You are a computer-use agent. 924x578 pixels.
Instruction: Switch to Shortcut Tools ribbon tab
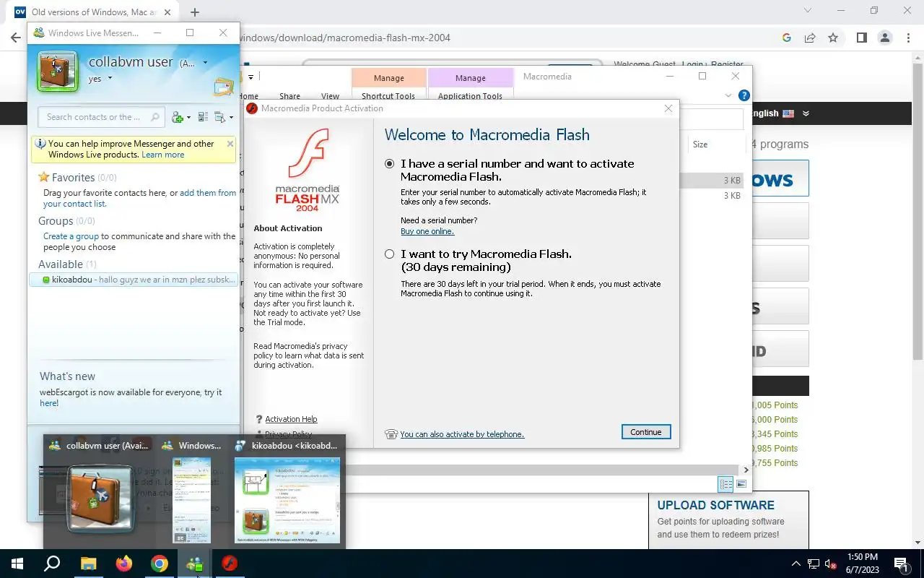(x=388, y=95)
